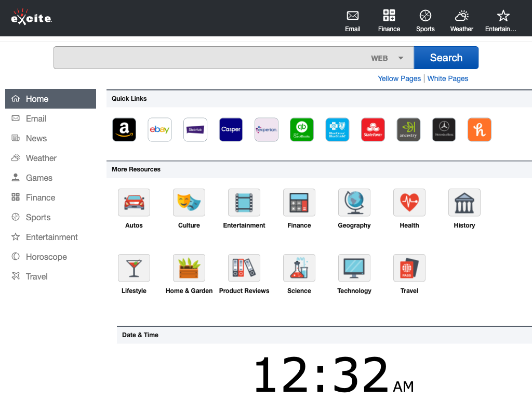Open the Geography globe icon
Image resolution: width=532 pixels, height=399 pixels.
pyautogui.click(x=354, y=203)
